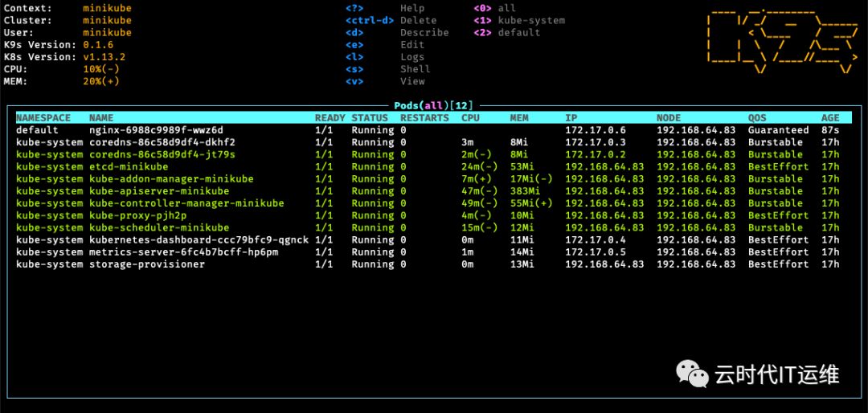This screenshot has width=868, height=413.
Task: Click the Logs shortcut <l>
Action: coord(354,57)
